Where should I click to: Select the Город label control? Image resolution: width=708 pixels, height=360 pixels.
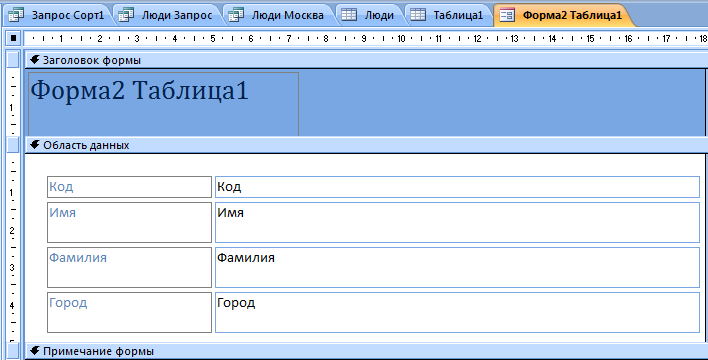coord(129,313)
